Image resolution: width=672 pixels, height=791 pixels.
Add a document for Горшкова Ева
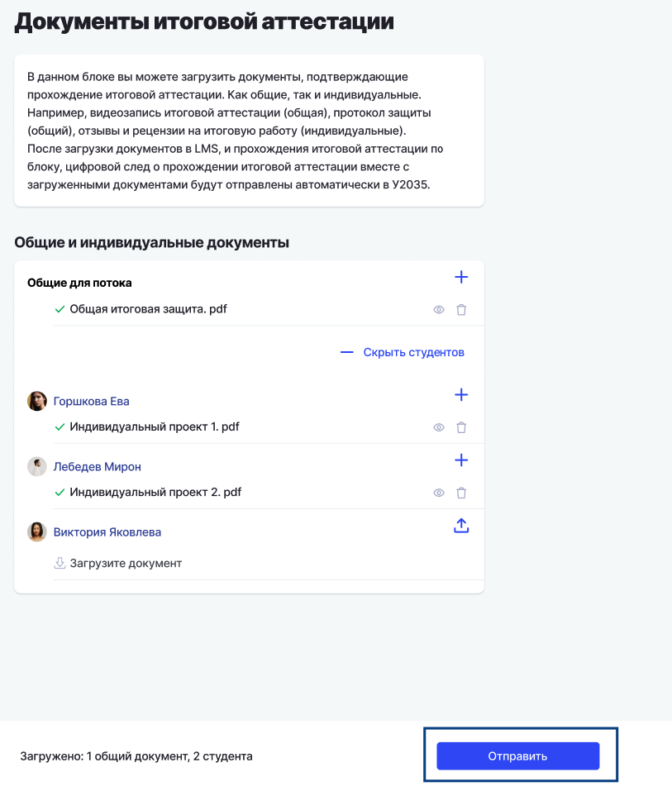[x=461, y=394]
